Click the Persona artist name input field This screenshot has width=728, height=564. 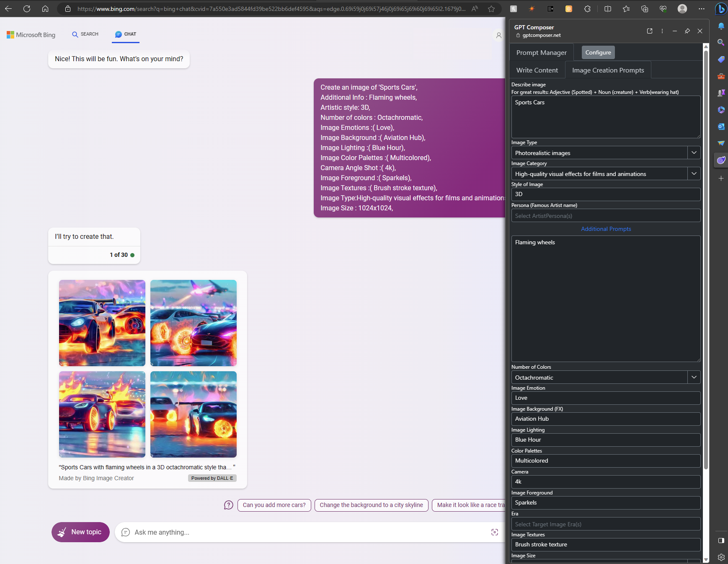tap(605, 216)
